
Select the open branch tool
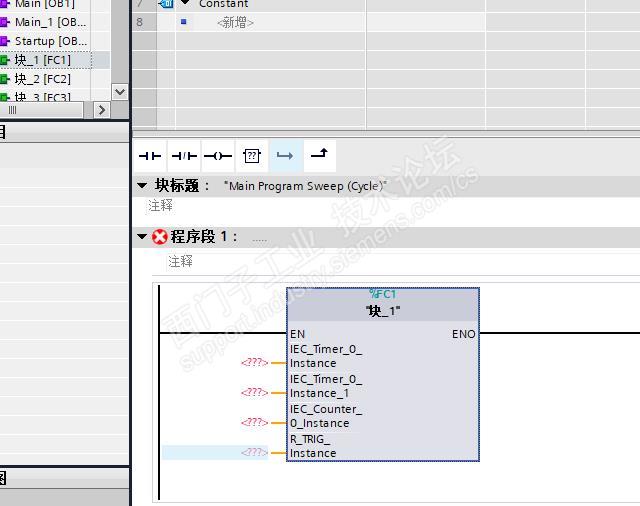tap(285, 156)
